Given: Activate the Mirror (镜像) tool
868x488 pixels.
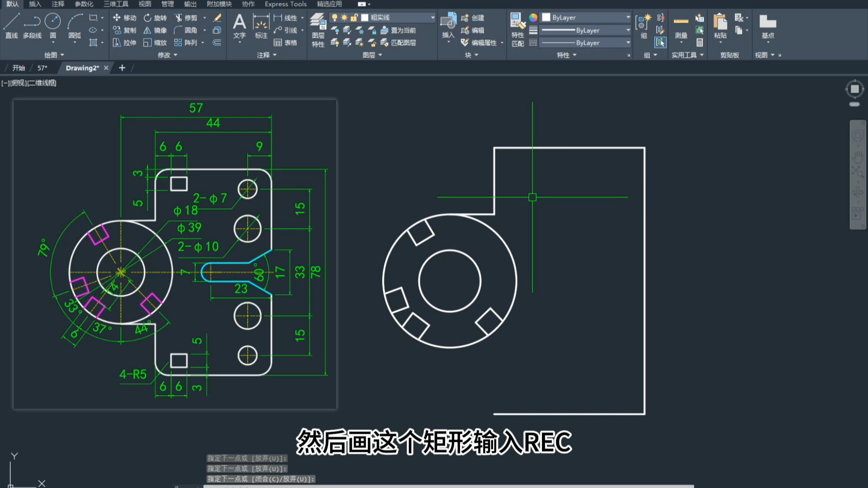Looking at the screenshot, I should 155,30.
